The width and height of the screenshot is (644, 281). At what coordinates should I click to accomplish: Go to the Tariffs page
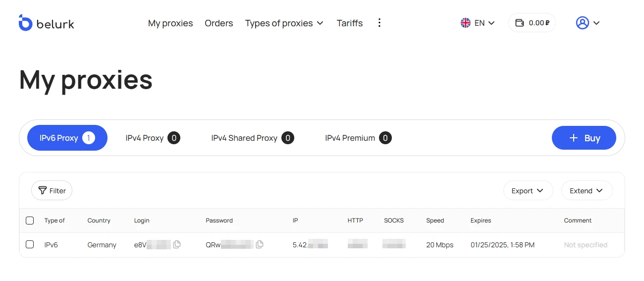coord(350,23)
